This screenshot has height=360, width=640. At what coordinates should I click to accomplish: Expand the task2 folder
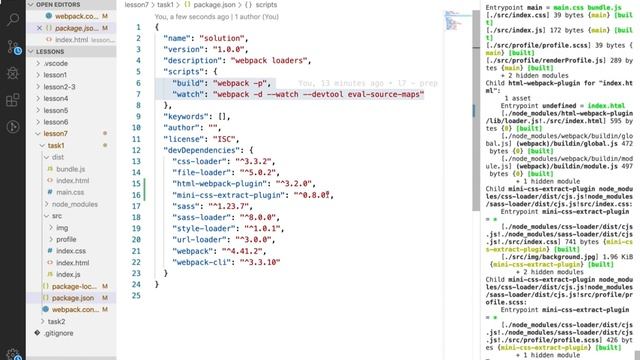[42, 322]
